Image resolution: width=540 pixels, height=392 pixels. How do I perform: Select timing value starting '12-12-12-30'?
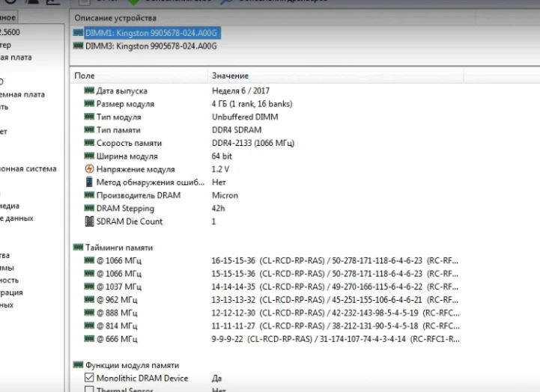click(336, 313)
